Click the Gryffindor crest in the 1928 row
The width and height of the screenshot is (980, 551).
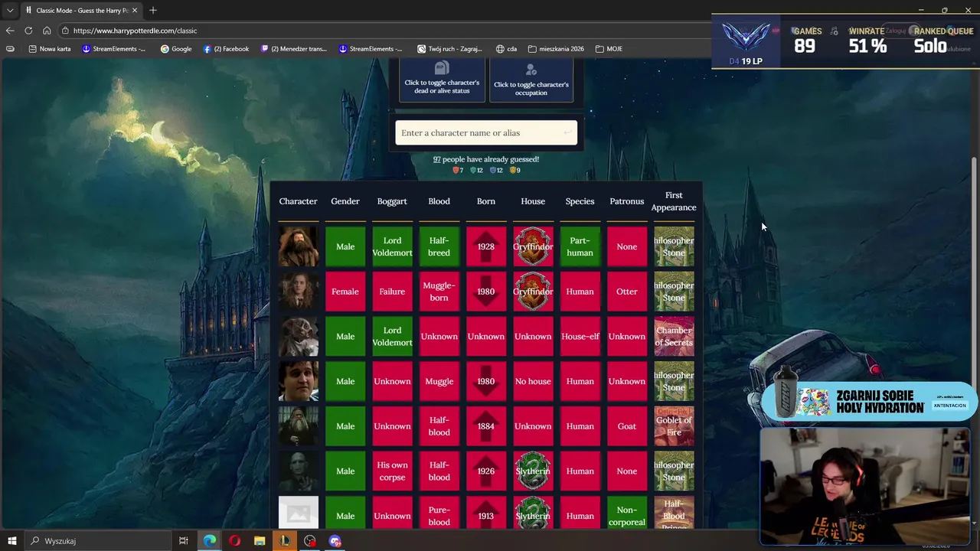(x=533, y=246)
